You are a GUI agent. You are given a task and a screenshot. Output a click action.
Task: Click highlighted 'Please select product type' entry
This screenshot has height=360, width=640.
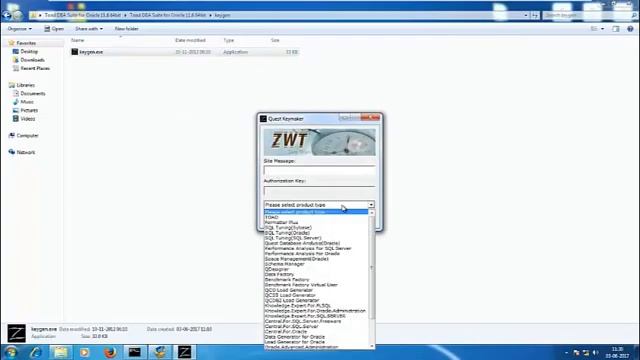[x=316, y=212]
